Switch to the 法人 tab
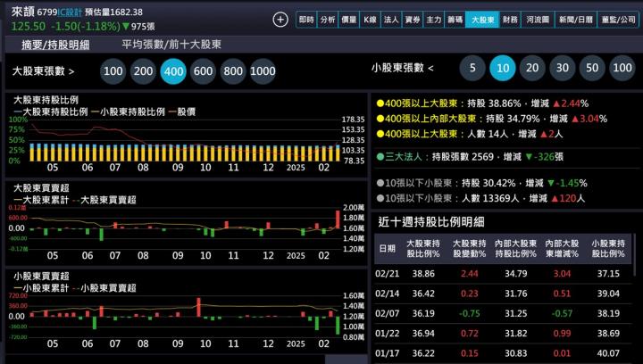 [391, 20]
